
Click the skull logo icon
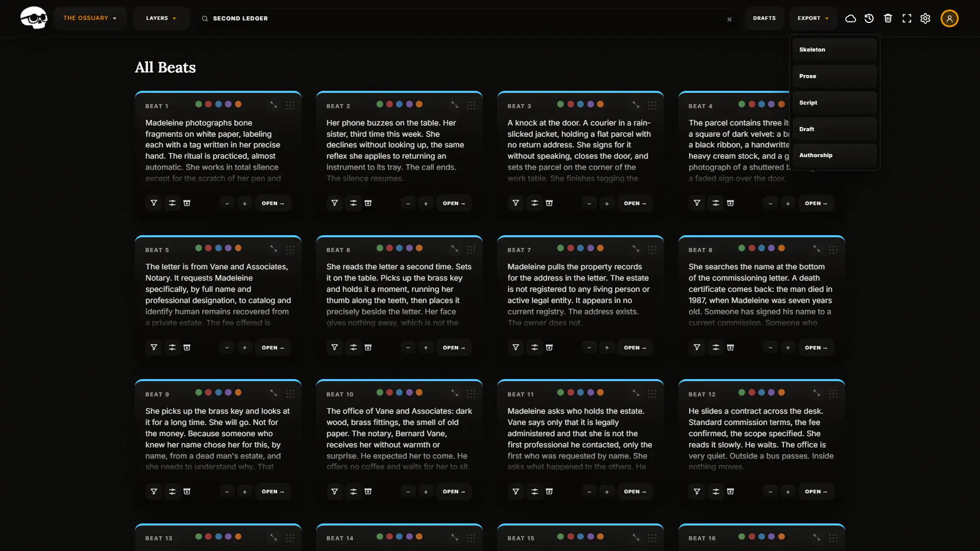[x=34, y=18]
